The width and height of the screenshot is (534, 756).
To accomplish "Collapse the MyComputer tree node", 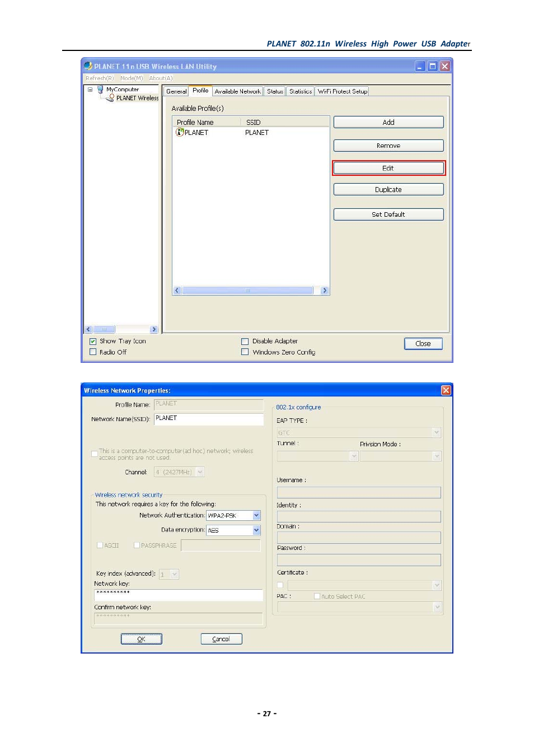I will pos(90,89).
